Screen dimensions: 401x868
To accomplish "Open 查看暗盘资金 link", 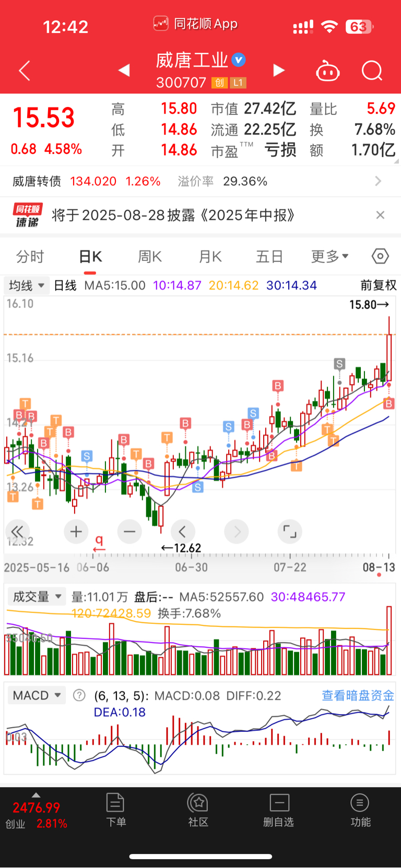I will tap(358, 695).
